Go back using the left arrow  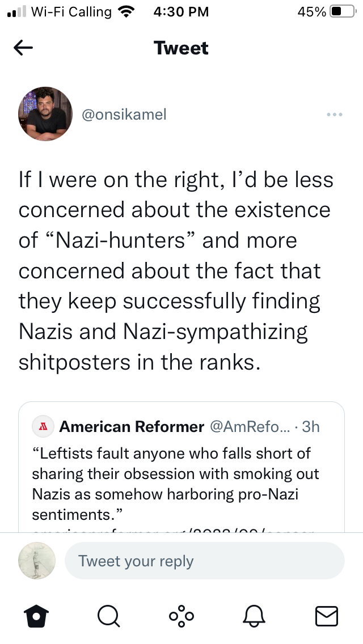pos(23,48)
